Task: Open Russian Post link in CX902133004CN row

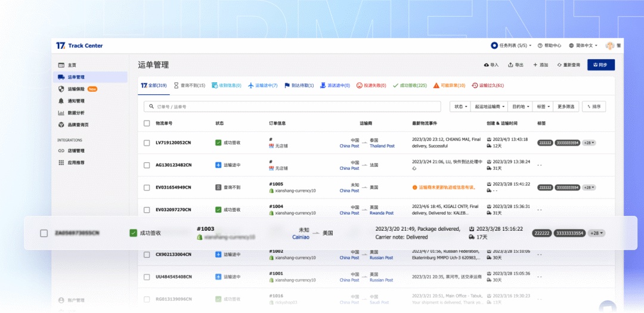Action: coord(381,258)
